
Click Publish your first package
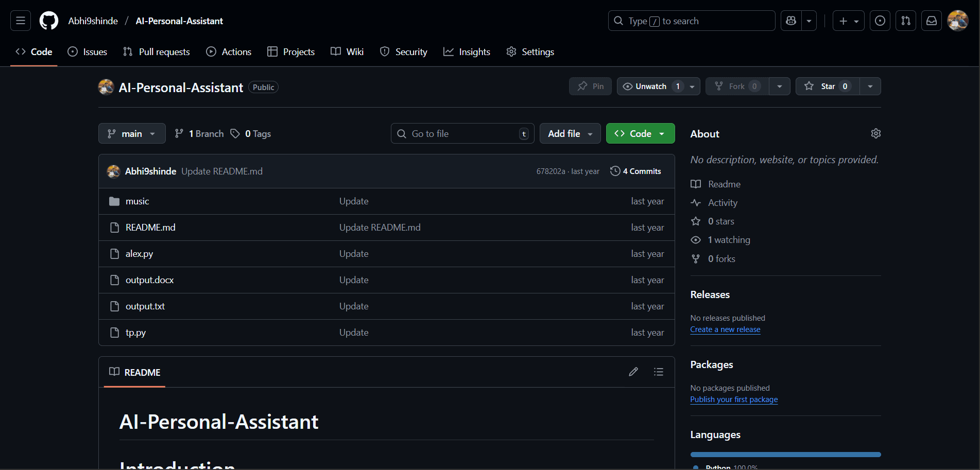tap(734, 399)
